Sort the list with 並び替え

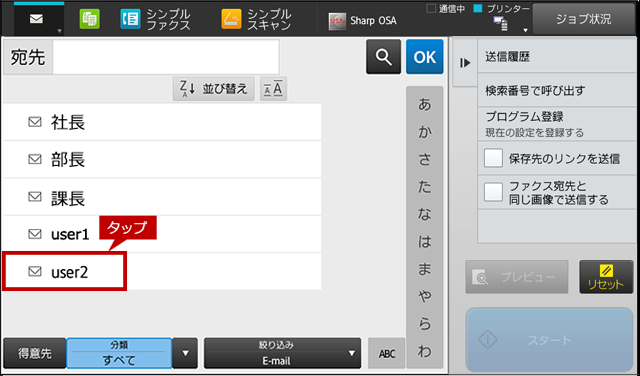(x=213, y=89)
